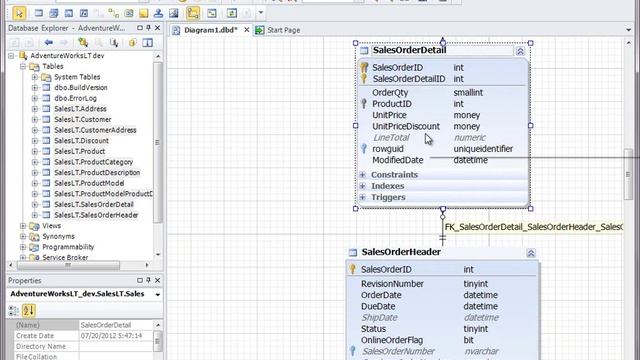This screenshot has width=640, height=360.
Task: Click the Directory Name property row
Action: coord(84,346)
